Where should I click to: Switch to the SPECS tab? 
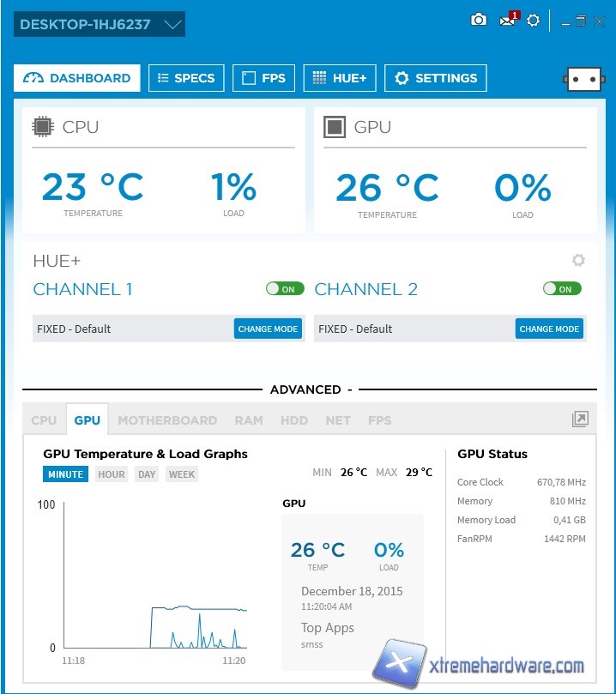point(186,78)
